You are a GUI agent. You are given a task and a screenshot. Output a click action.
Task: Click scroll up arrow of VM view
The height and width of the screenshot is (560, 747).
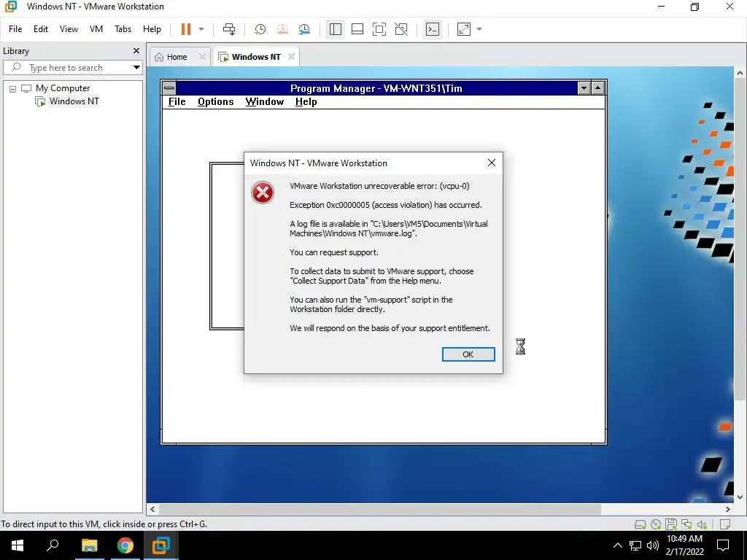[x=740, y=73]
